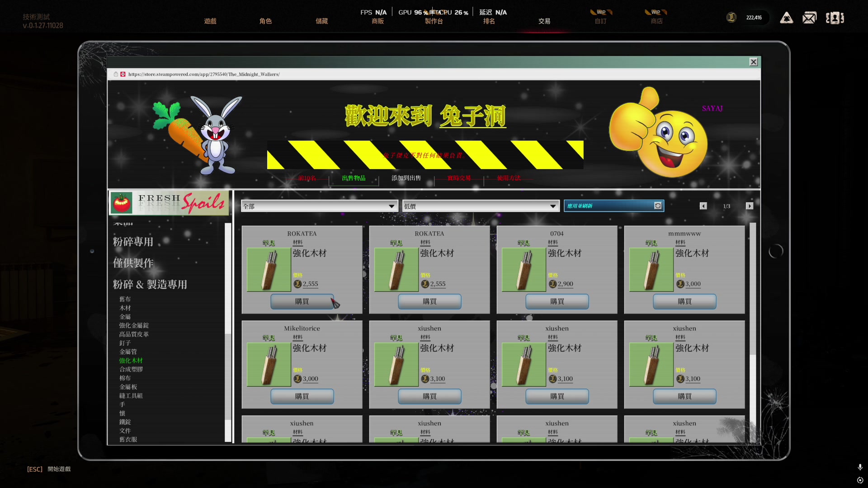Open the 交易 top menu
The image size is (868, 488).
(x=544, y=21)
